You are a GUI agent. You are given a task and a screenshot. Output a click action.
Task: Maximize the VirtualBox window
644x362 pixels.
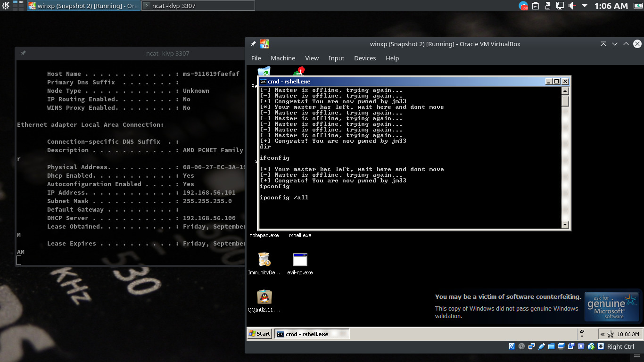tap(626, 44)
